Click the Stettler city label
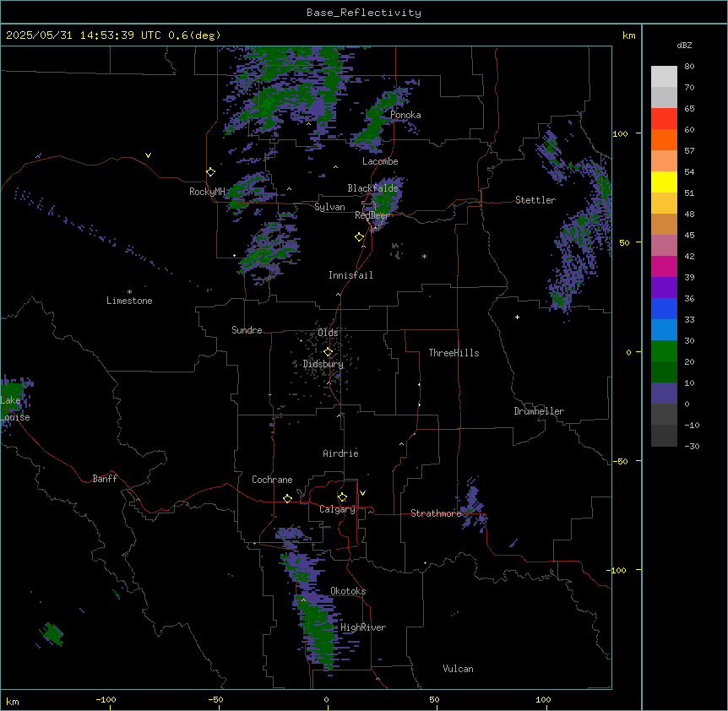Image resolution: width=728 pixels, height=711 pixels. coord(535,200)
